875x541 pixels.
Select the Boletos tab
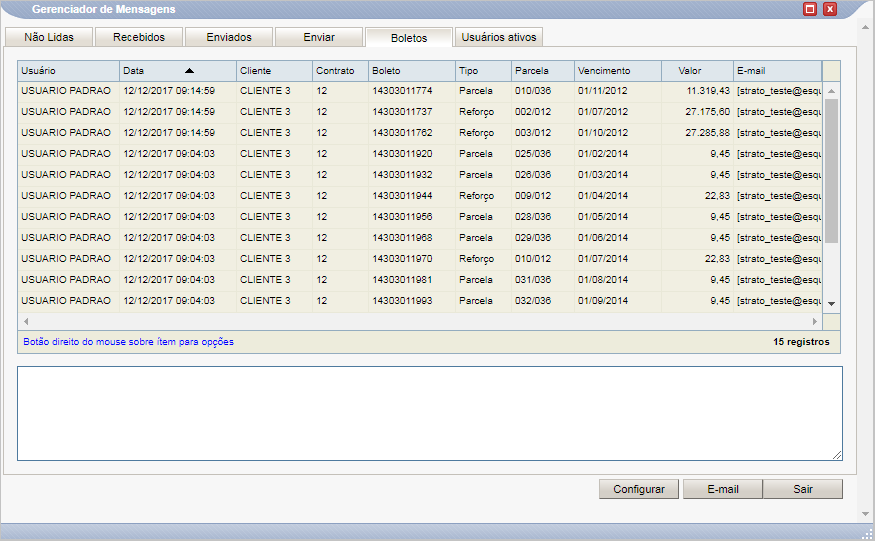(408, 38)
